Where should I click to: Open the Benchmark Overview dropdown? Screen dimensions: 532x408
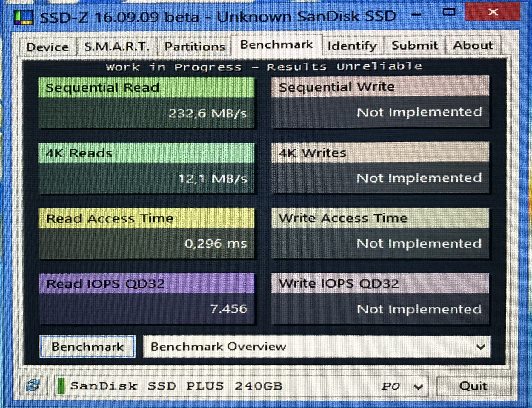317,347
